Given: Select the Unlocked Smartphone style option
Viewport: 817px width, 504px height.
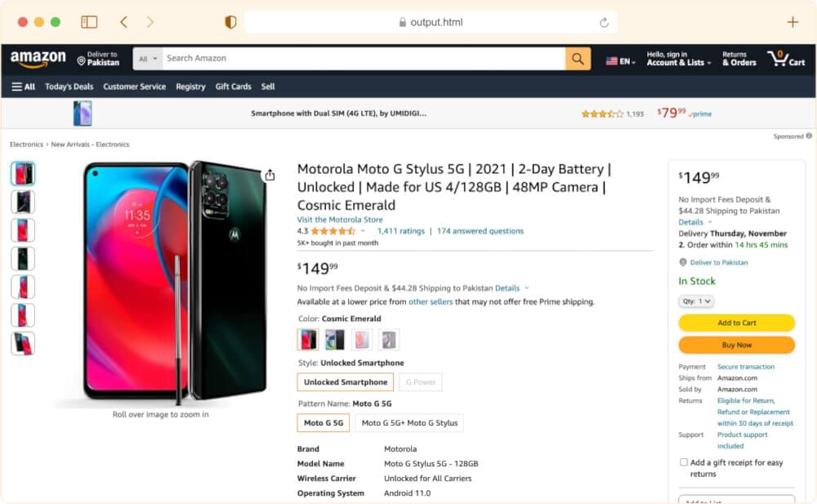Looking at the screenshot, I should coord(346,382).
